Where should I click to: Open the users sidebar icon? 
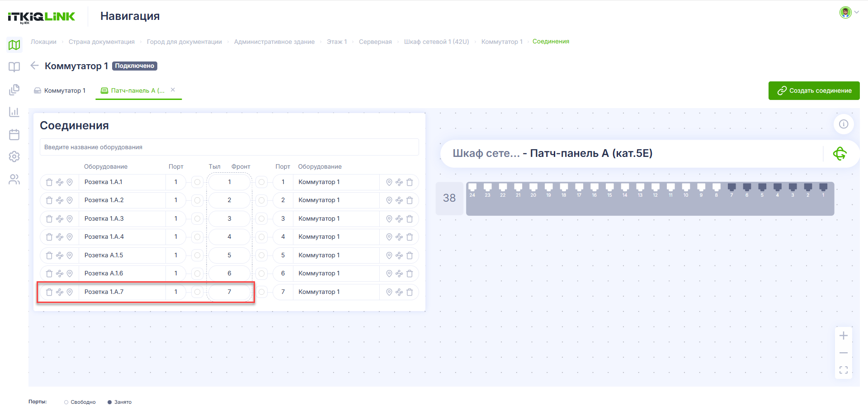click(14, 180)
